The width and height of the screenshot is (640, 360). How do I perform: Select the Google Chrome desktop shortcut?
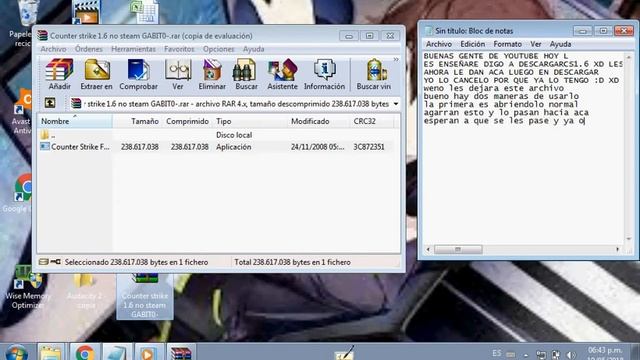(x=18, y=193)
